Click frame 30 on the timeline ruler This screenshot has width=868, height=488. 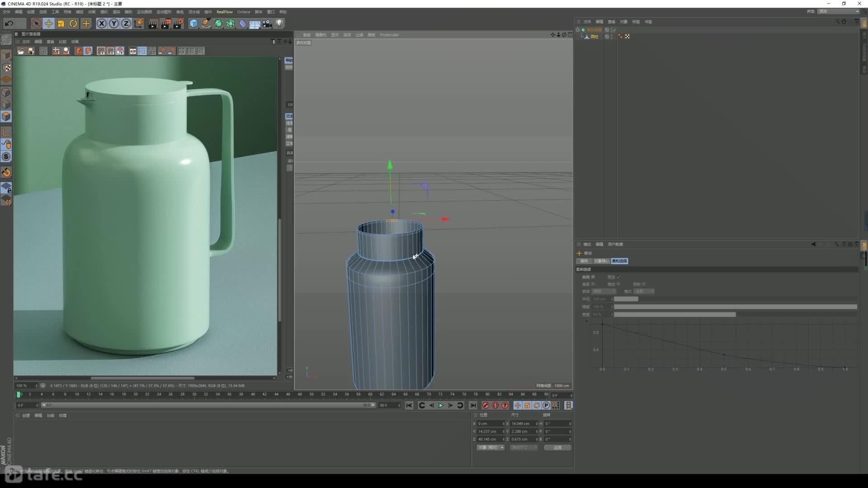(x=194, y=394)
